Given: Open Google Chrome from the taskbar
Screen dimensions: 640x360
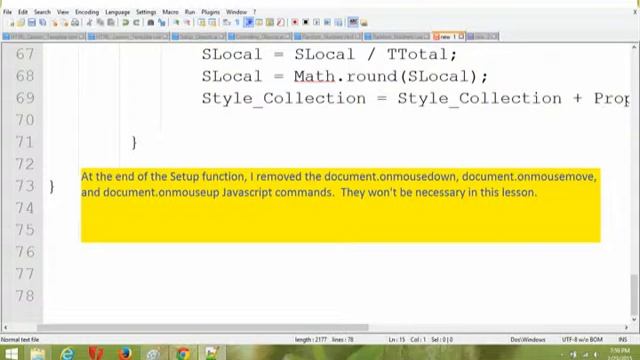Looking at the screenshot, I should [x=182, y=353].
